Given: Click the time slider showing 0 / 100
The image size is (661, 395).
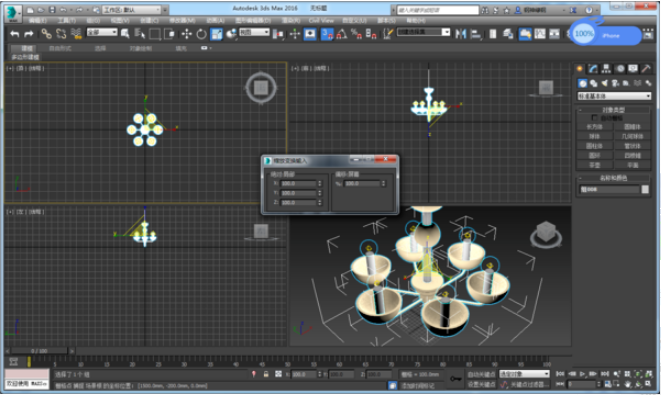Looking at the screenshot, I should (x=39, y=351).
